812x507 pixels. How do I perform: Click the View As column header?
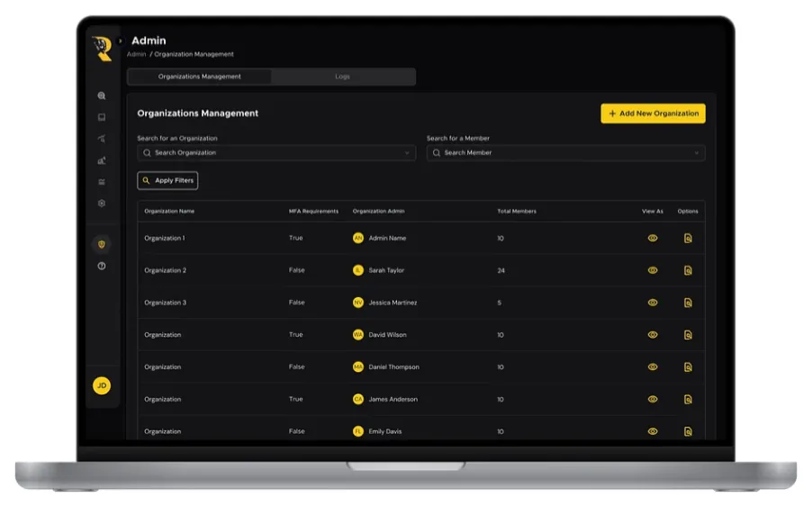point(653,212)
